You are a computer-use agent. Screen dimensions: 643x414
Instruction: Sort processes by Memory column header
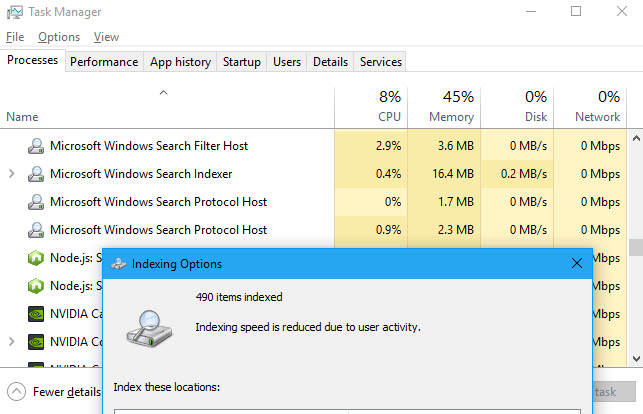[444, 107]
